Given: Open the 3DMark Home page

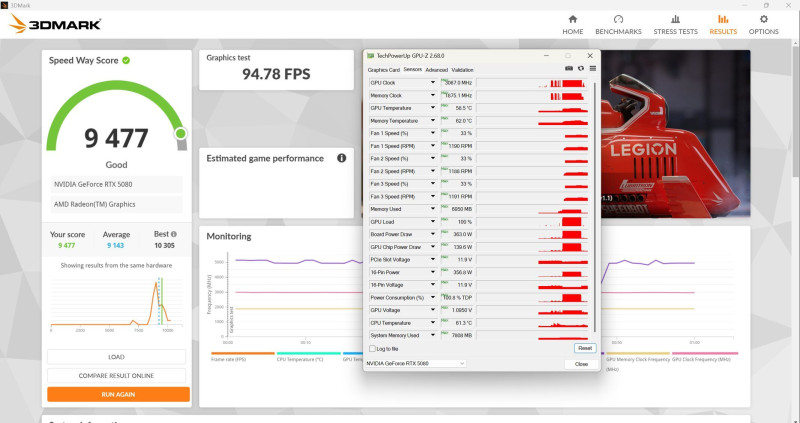Looking at the screenshot, I should [572, 24].
